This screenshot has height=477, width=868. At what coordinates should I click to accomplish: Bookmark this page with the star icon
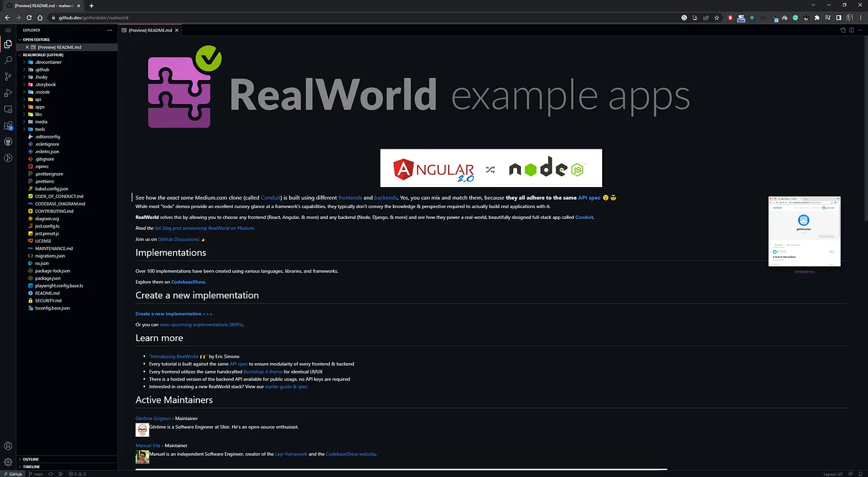tap(717, 18)
